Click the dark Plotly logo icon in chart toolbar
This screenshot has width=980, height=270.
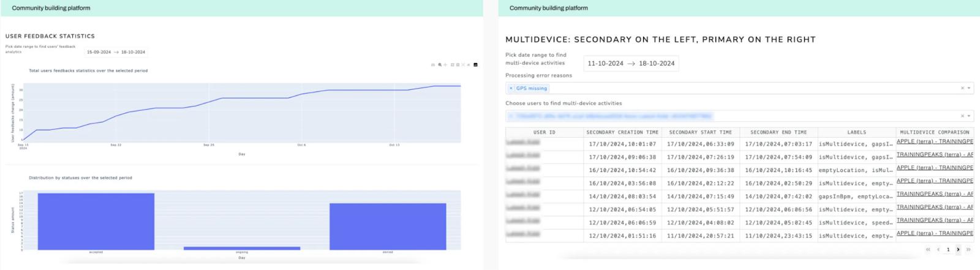pos(475,65)
